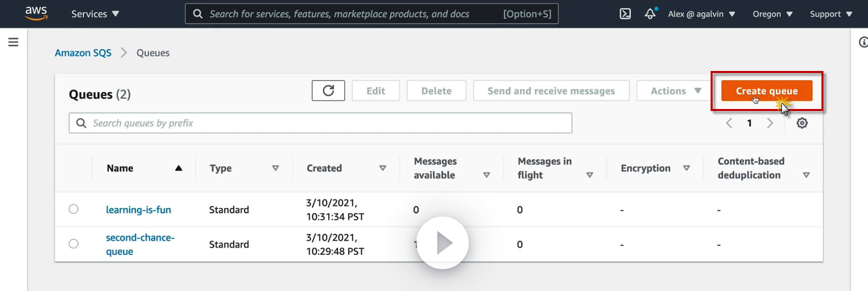Viewport: 868px width, 291px height.
Task: Refresh the queues list
Action: [328, 91]
